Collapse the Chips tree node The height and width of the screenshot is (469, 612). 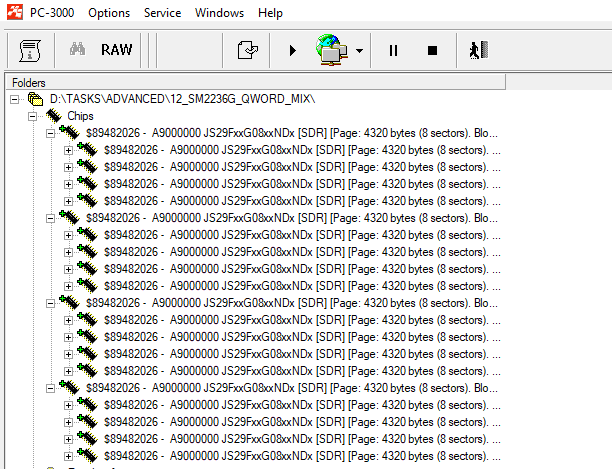pos(32,116)
